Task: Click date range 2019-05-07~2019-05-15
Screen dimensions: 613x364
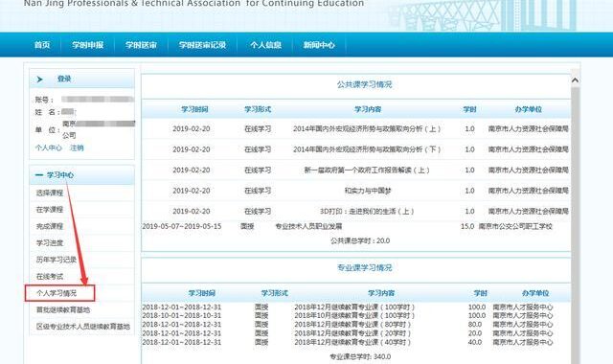Action: (x=182, y=226)
